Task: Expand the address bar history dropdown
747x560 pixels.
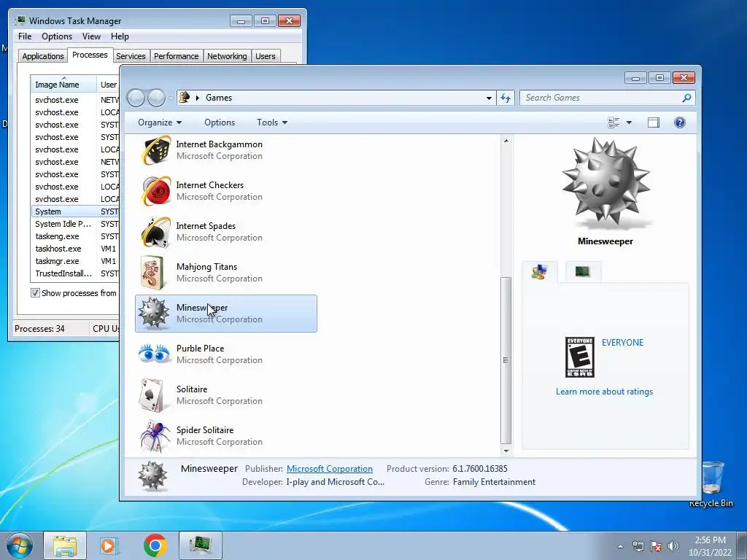Action: (x=489, y=98)
